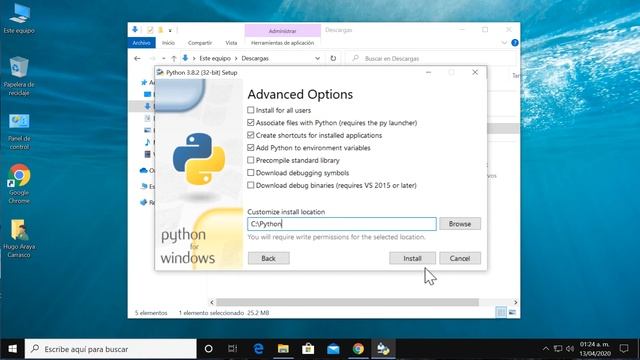
Task: Expand the address bar history dropdown
Action: (317, 58)
